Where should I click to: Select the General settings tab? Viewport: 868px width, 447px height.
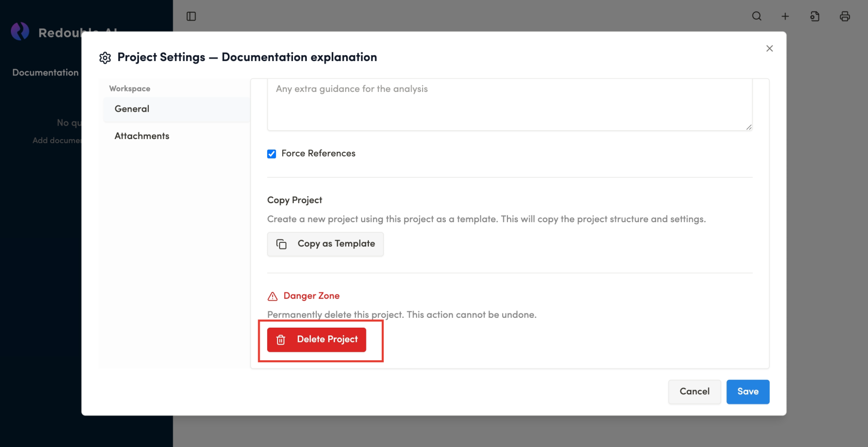tap(132, 109)
